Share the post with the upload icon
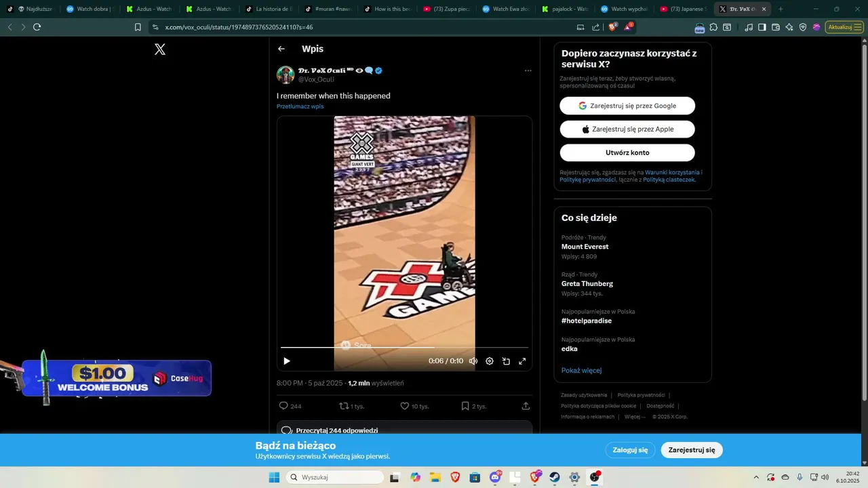 [526, 406]
